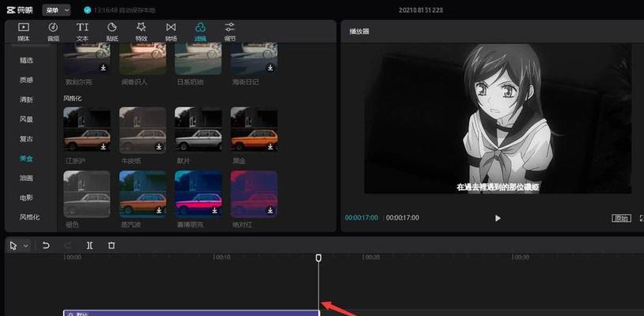Viewport: 644px width, 316px height.
Task: Open the 音频 (Audio) panel tab
Action: tap(53, 32)
